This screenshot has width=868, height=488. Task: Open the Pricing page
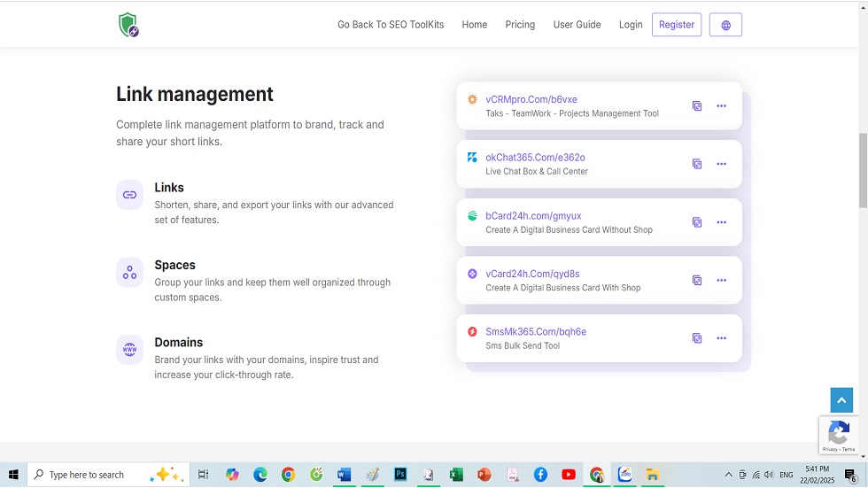pos(520,25)
